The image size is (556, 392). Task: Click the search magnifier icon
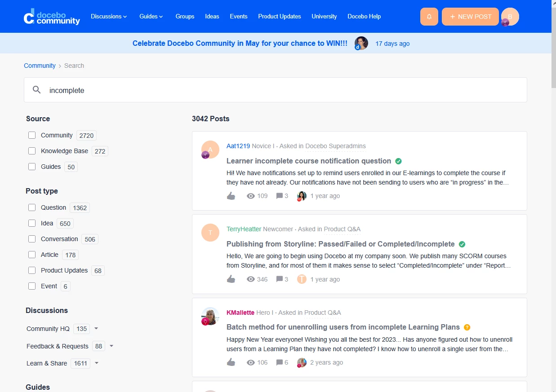pyautogui.click(x=37, y=90)
